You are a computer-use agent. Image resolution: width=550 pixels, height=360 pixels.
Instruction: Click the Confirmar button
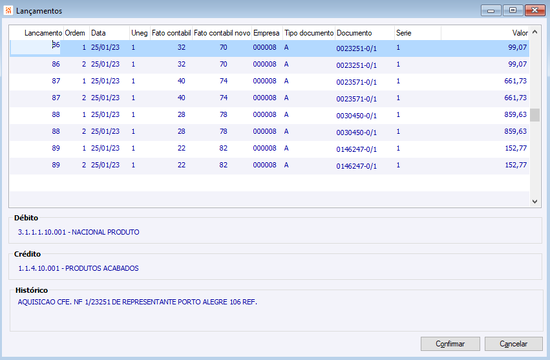[450, 344]
